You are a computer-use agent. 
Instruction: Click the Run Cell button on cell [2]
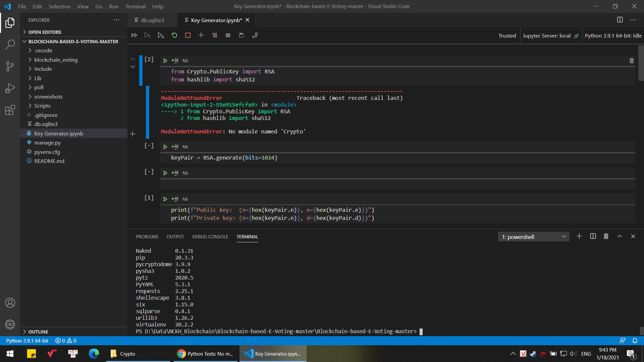(165, 61)
